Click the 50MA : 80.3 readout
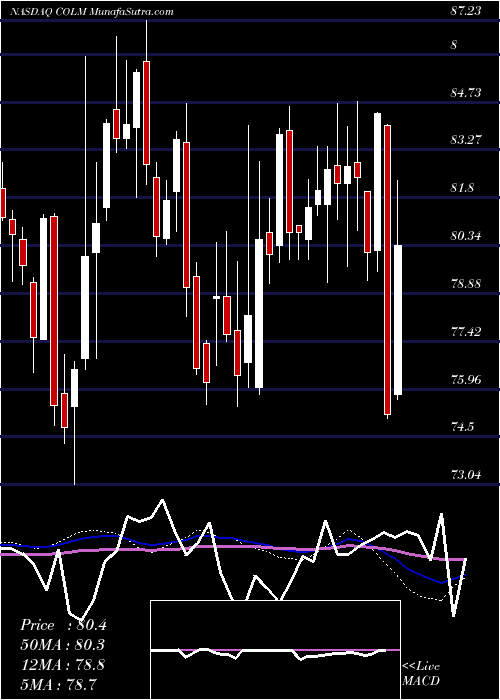500x700 pixels. 63,645
